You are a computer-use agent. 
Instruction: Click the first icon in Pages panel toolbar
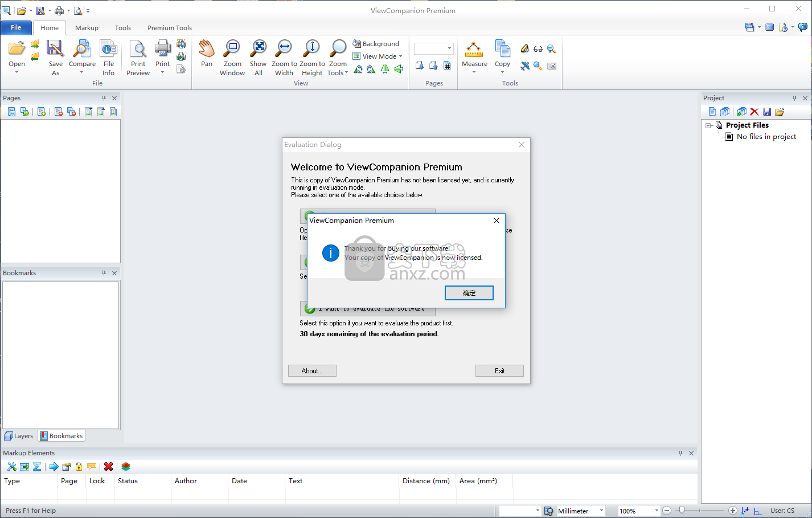pyautogui.click(x=11, y=112)
